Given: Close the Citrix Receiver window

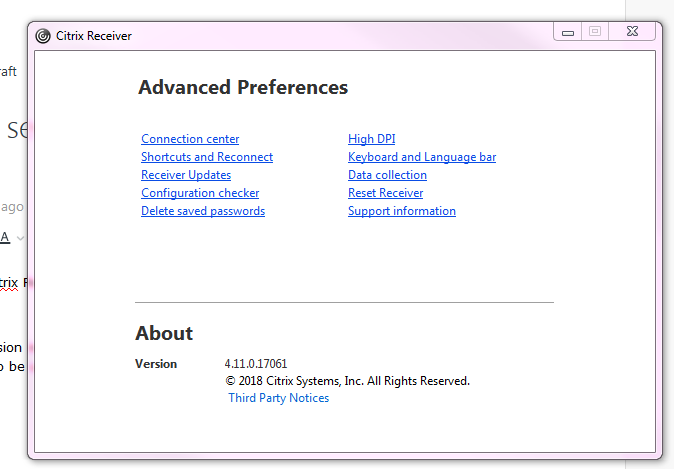Looking at the screenshot, I should tap(634, 32).
